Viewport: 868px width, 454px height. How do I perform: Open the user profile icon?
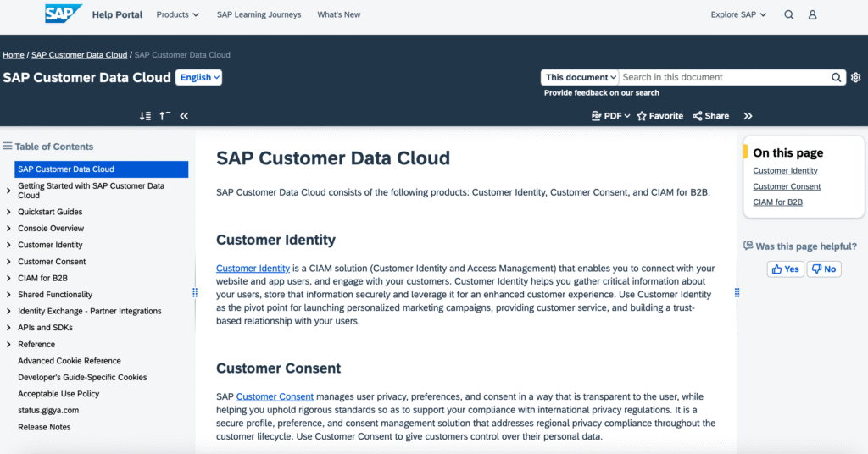coord(812,15)
